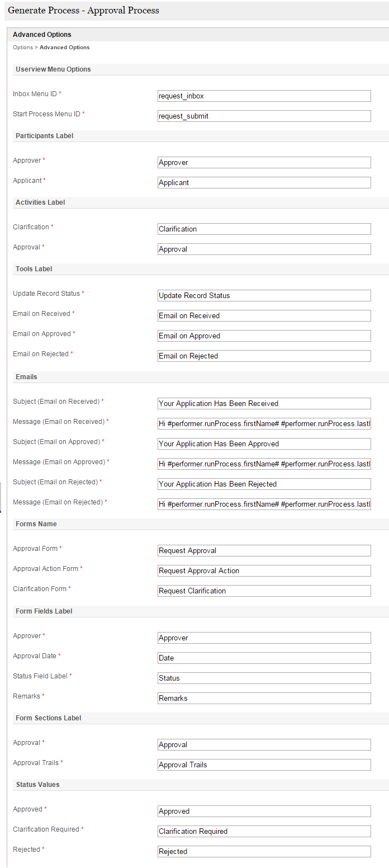The width and height of the screenshot is (389, 868).
Task: Click the Applicant participant label field
Action: (264, 183)
